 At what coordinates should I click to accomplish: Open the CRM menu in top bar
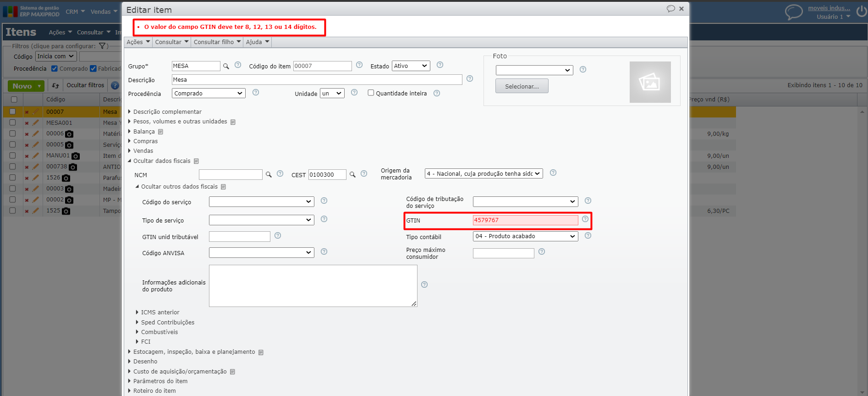75,12
